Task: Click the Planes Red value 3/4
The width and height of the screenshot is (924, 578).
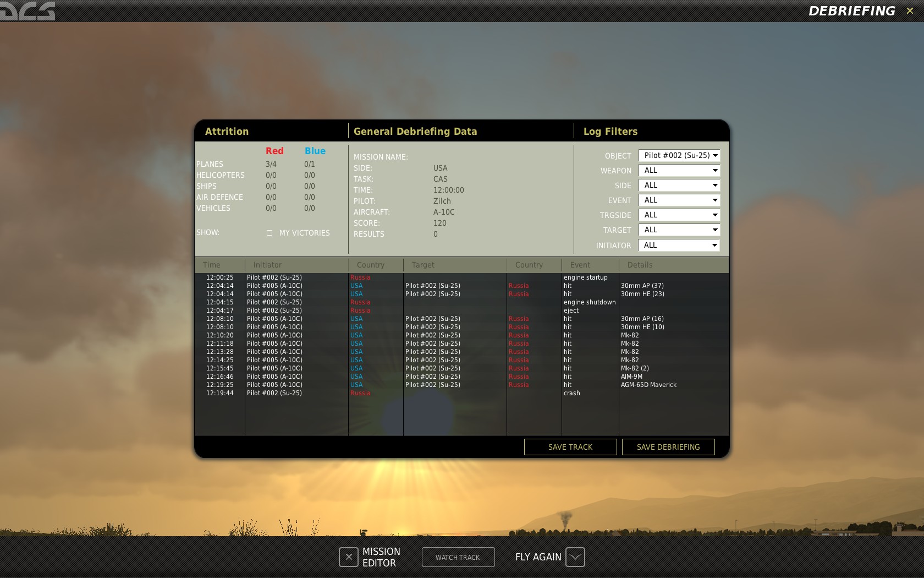Action: [271, 164]
